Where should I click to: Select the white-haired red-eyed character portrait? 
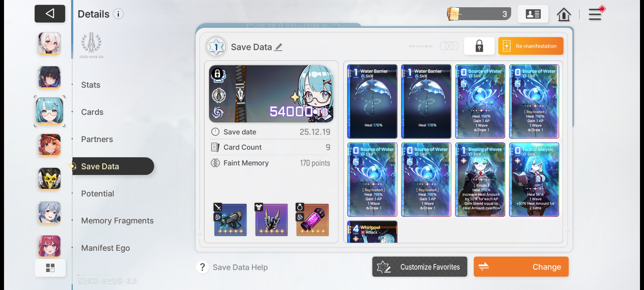click(49, 43)
